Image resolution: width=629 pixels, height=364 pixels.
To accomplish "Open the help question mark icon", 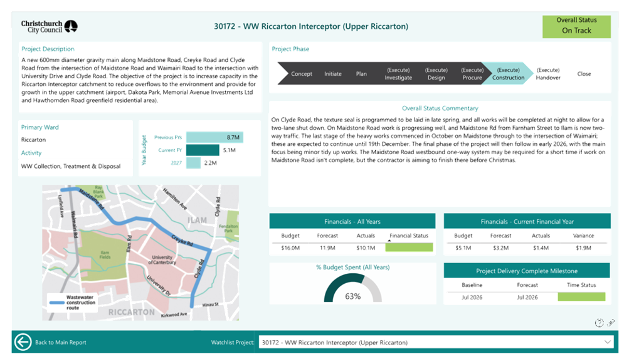I will coord(599,323).
